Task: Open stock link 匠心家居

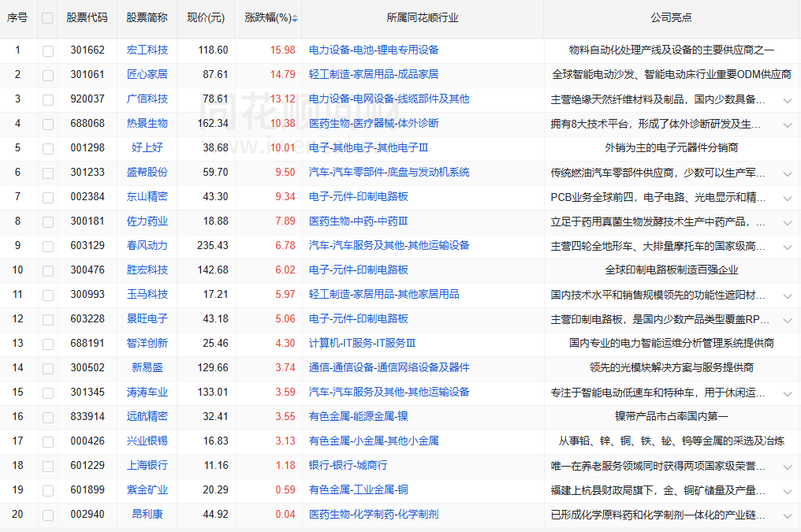Action: point(147,75)
